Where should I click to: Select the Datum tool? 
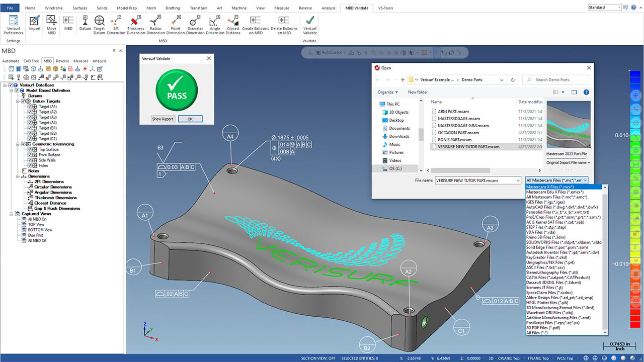(x=85, y=23)
